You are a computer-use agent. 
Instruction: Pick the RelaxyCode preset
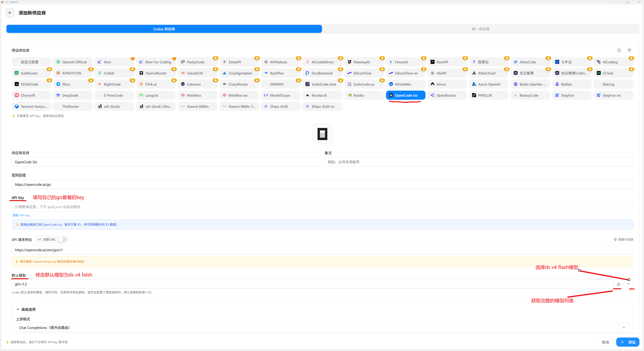coord(530,95)
